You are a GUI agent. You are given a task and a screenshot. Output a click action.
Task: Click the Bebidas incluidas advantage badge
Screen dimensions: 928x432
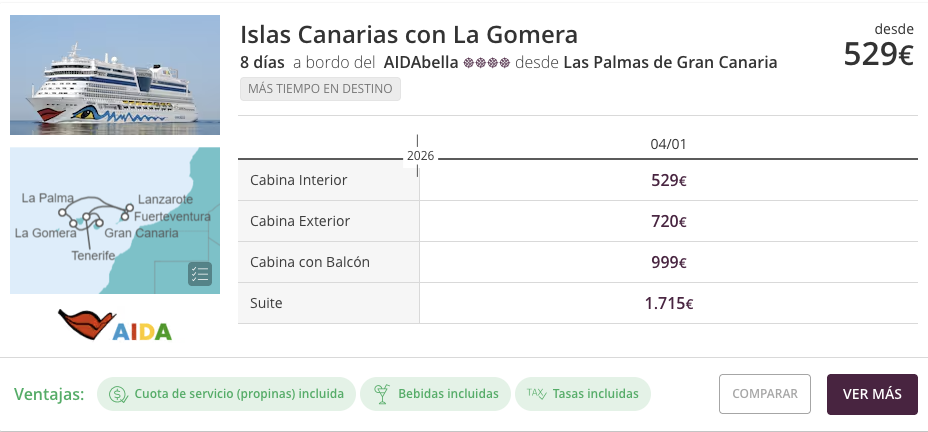pyautogui.click(x=435, y=394)
